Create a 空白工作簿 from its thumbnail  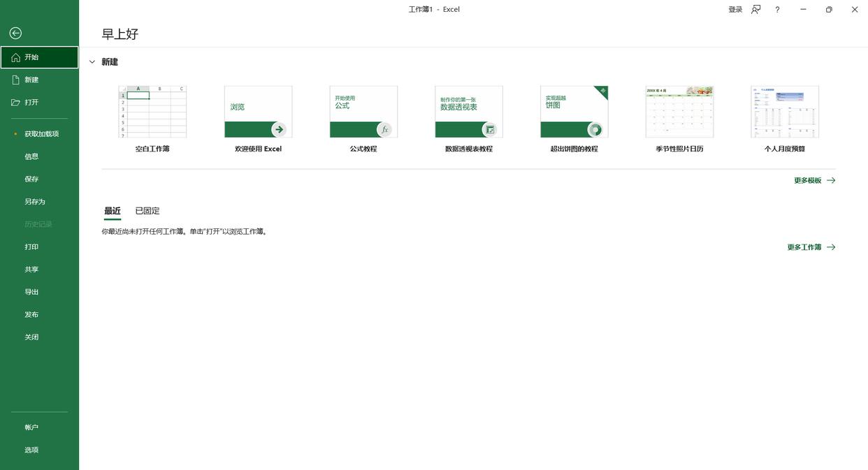[152, 112]
